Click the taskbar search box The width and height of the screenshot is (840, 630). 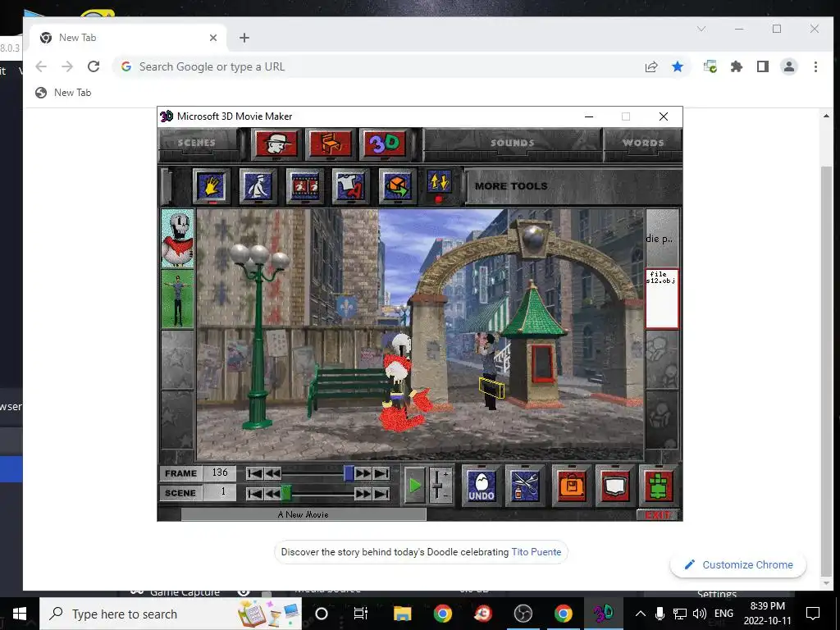pyautogui.click(x=171, y=614)
